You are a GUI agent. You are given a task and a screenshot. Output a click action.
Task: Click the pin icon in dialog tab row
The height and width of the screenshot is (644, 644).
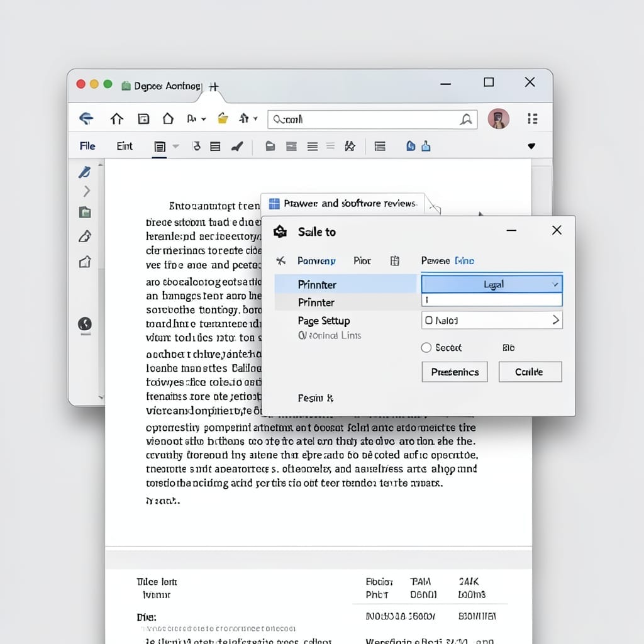tap(281, 260)
